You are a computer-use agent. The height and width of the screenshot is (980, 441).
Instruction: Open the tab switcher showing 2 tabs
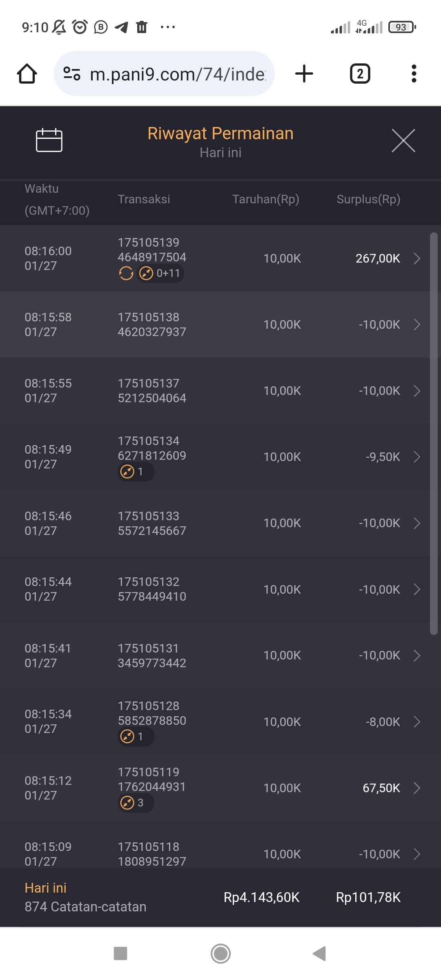(360, 74)
